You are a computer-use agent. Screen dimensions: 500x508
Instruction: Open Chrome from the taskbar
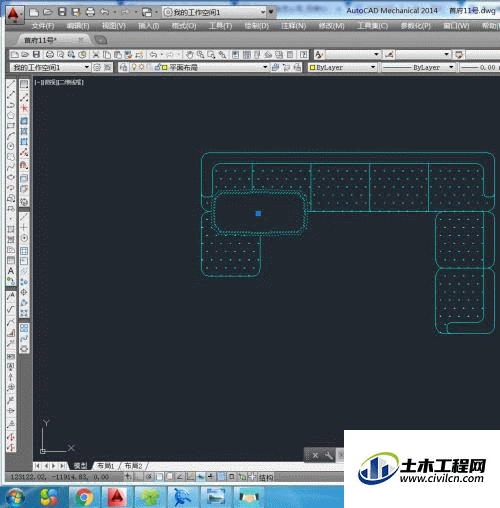(x=84, y=497)
